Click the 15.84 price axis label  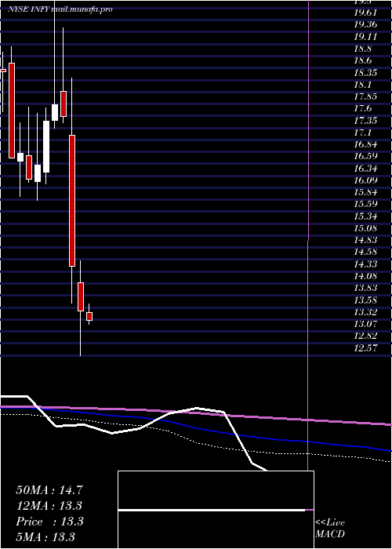coord(365,192)
